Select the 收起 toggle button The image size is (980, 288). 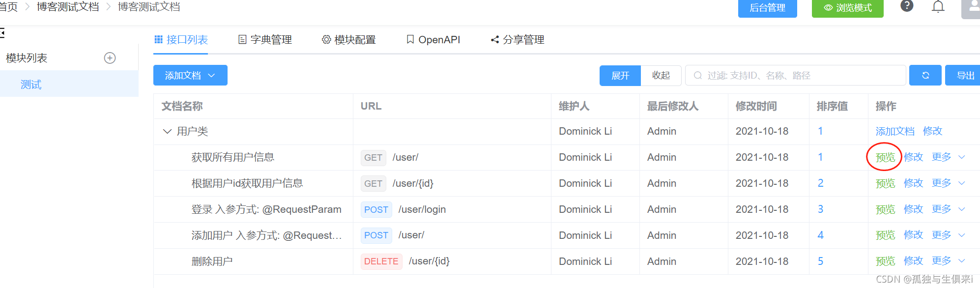[661, 75]
